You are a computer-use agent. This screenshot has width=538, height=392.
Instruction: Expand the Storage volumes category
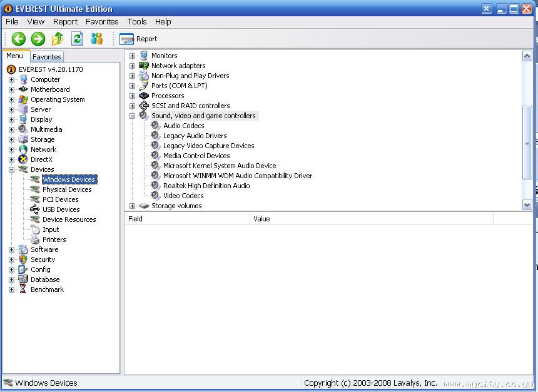(x=132, y=206)
